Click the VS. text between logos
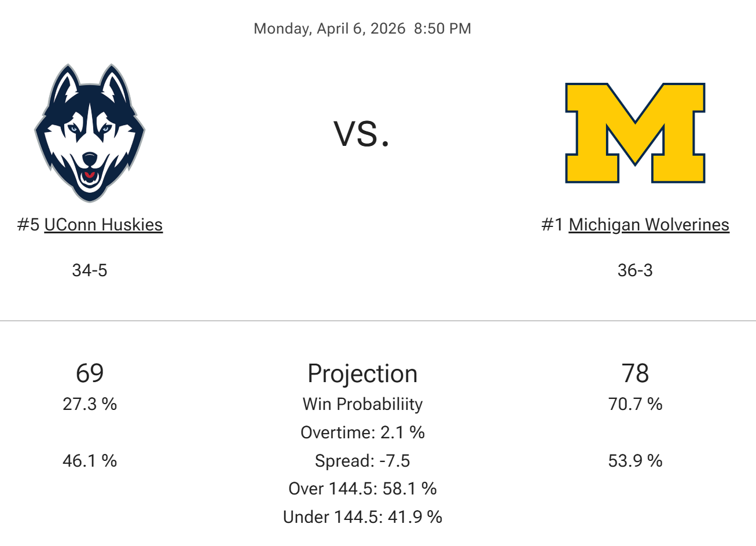The image size is (756, 546). [x=362, y=133]
